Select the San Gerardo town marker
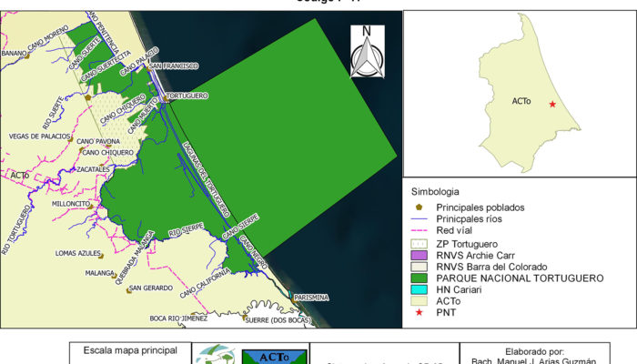This screenshot has width=637, height=364. pyautogui.click(x=127, y=290)
